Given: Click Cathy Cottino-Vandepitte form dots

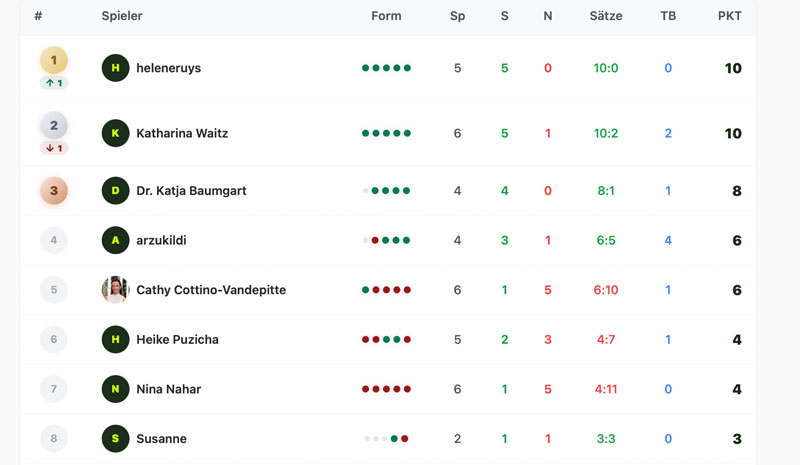Looking at the screenshot, I should (x=386, y=290).
